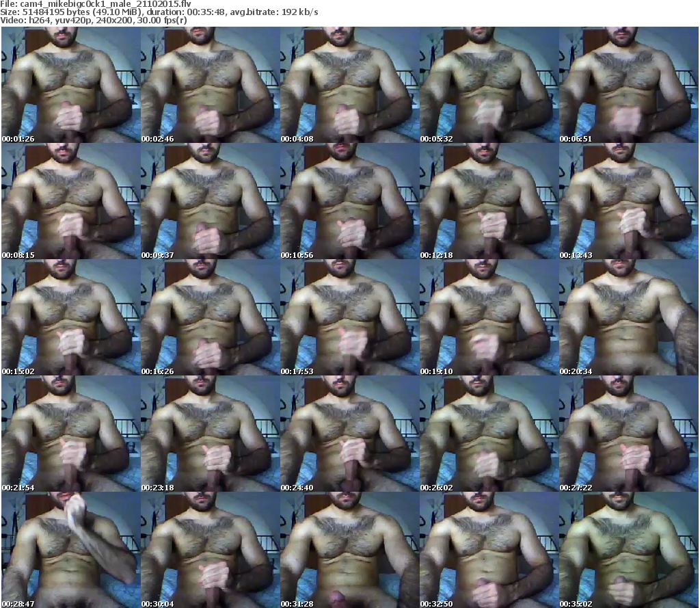Select the thumbnail stamped 00:01:26

[x=70, y=85]
